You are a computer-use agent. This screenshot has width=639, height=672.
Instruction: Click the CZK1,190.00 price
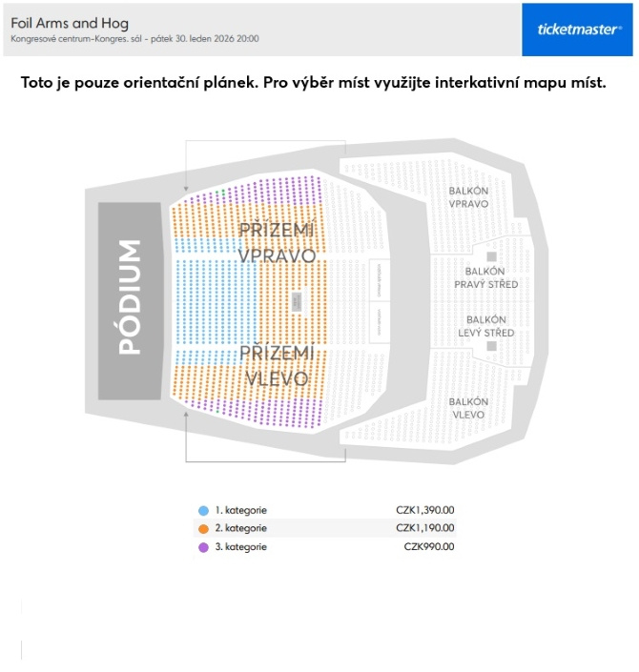tap(425, 528)
